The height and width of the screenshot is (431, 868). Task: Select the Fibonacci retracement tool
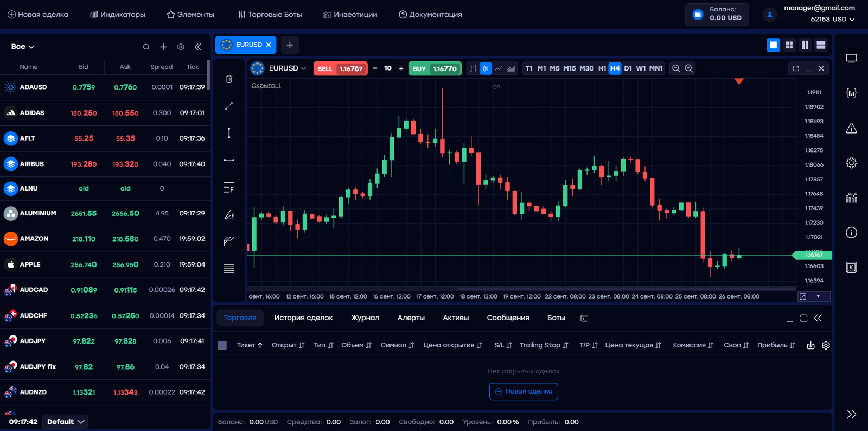click(229, 188)
